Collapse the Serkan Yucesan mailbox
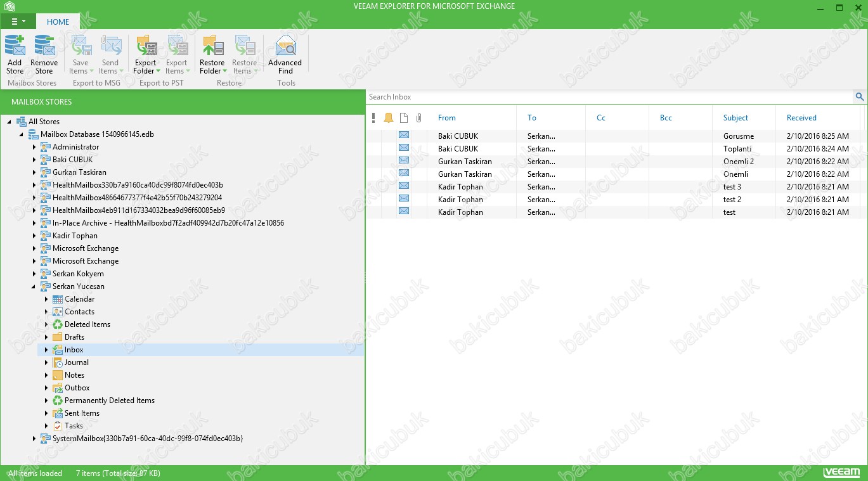This screenshot has width=868, height=481. (34, 286)
